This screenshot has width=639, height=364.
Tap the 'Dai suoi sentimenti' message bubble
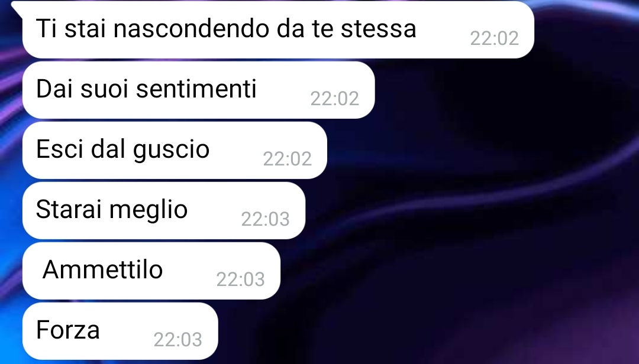[198, 90]
